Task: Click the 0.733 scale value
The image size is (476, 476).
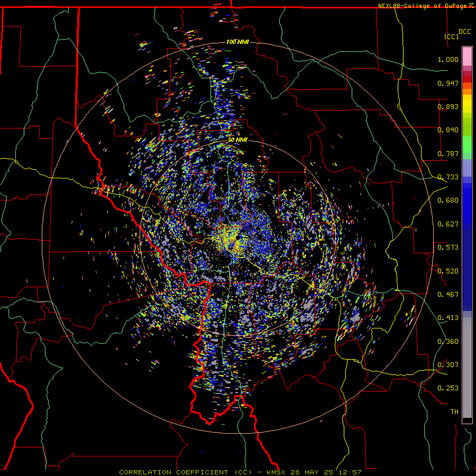Action: tap(448, 177)
